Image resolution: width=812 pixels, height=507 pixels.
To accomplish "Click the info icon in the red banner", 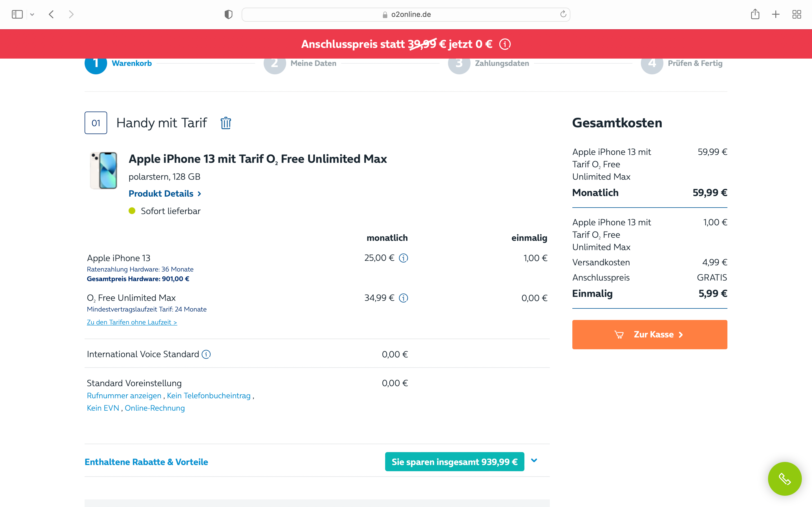I will click(x=505, y=44).
